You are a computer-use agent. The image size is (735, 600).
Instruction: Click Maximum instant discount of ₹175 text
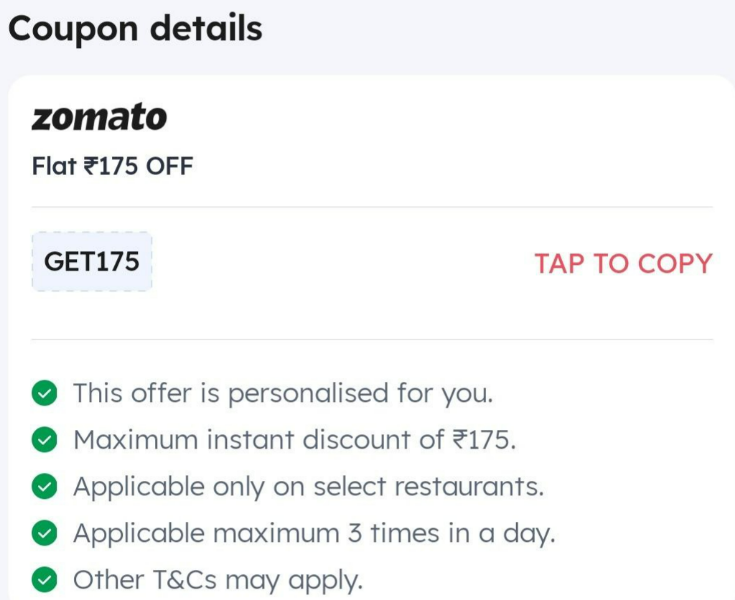point(294,440)
